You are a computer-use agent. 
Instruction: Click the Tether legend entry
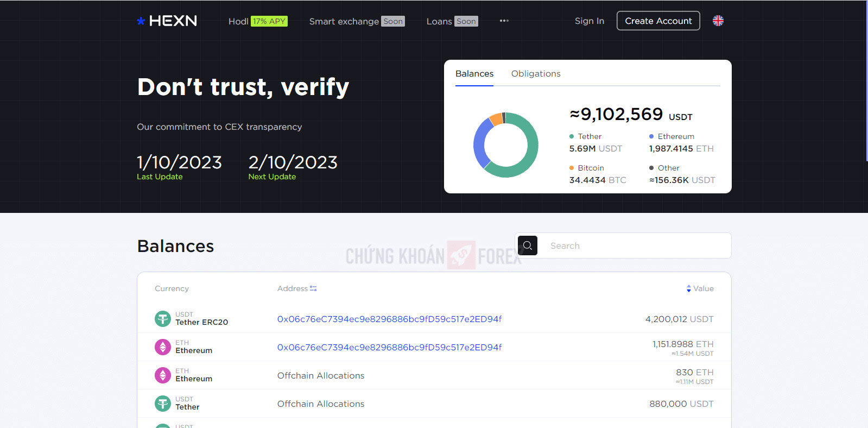[x=585, y=136]
